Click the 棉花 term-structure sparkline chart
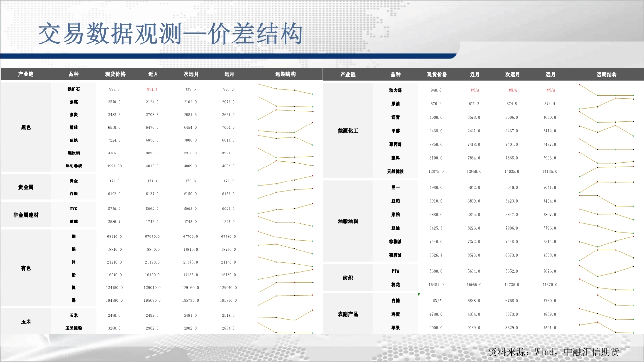The width and height of the screenshot is (644, 362). 606,285
